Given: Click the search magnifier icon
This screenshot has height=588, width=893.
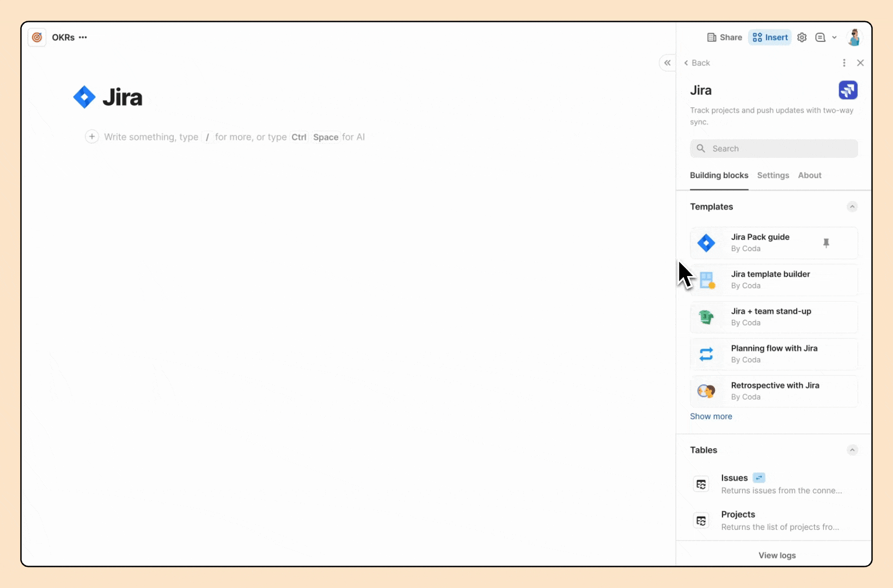Looking at the screenshot, I should [701, 149].
